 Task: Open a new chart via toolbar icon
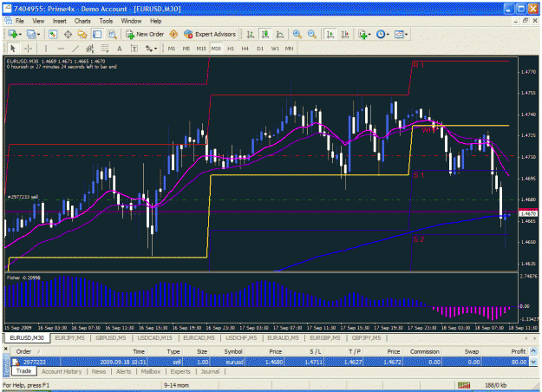pos(13,34)
